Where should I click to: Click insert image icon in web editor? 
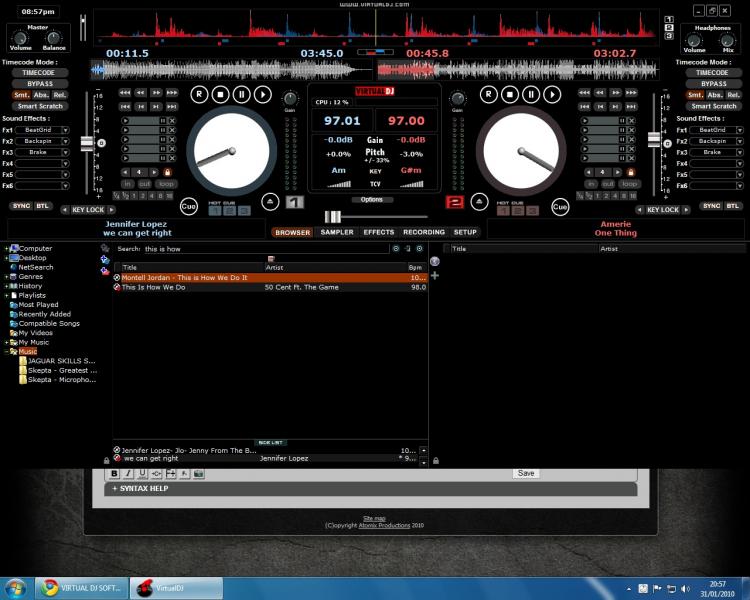point(199,474)
